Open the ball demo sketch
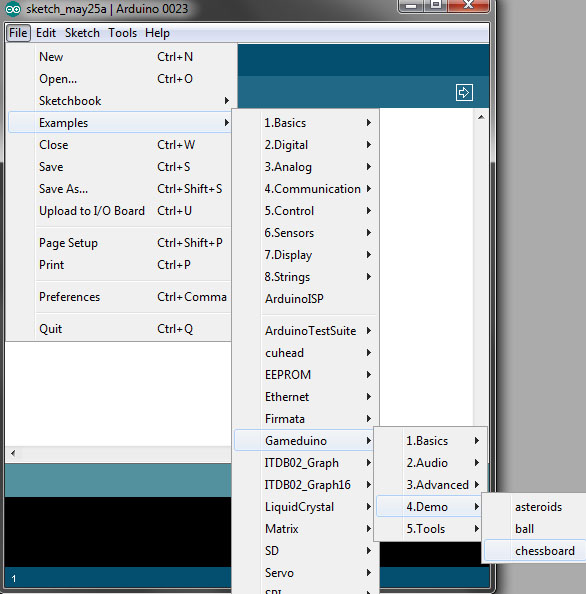Screen dimensions: 586x594 tap(535, 528)
